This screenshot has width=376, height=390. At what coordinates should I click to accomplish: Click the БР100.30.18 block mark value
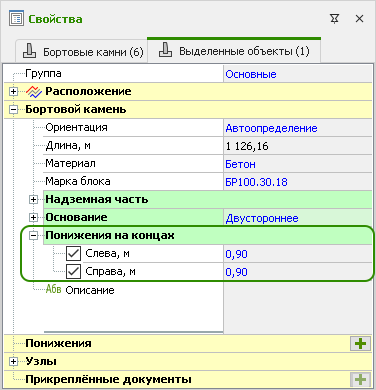(x=256, y=182)
